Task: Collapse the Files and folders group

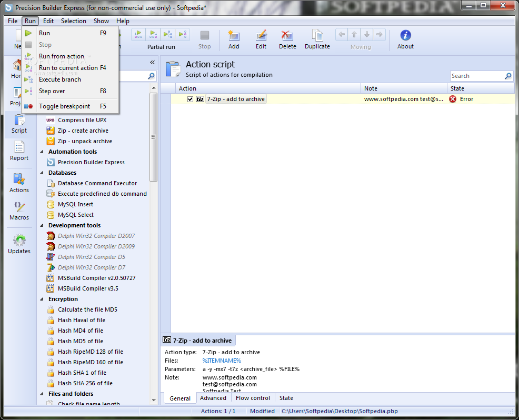Action: pos(42,394)
